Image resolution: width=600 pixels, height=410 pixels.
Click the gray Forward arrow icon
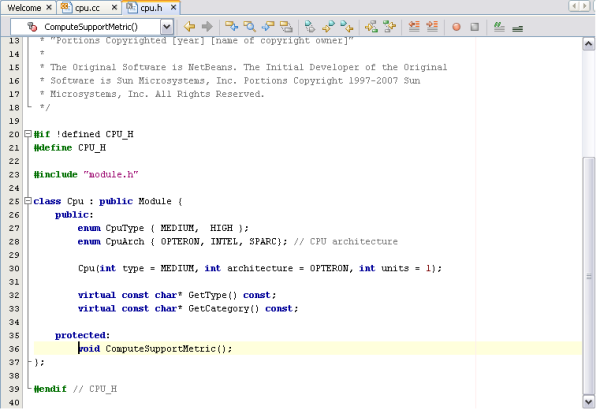207,26
